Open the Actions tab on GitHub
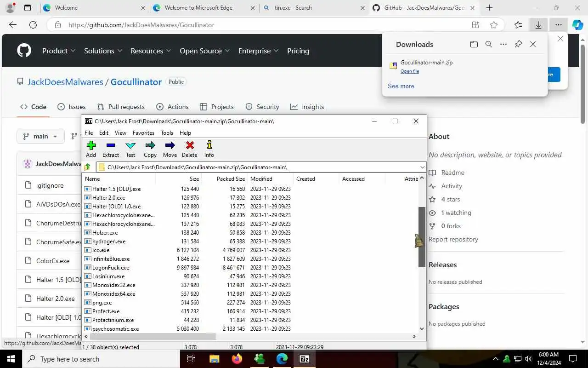The height and width of the screenshot is (368, 588). (x=172, y=107)
